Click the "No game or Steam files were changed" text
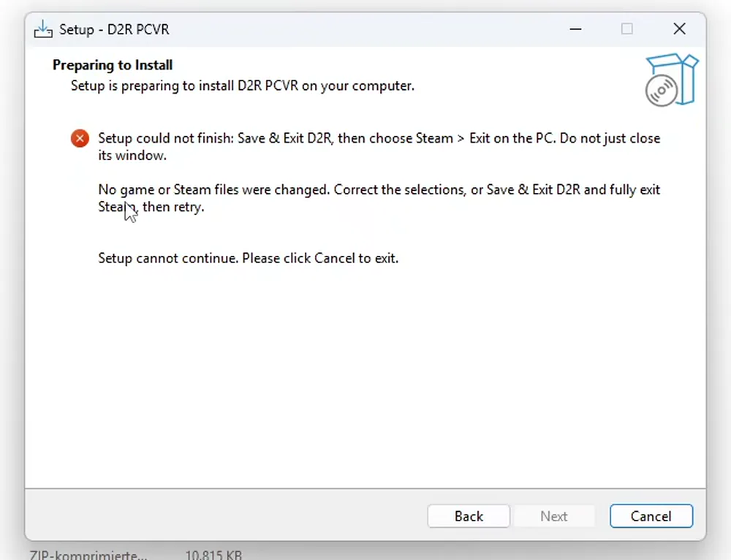Image resolution: width=731 pixels, height=560 pixels. pyautogui.click(x=379, y=198)
